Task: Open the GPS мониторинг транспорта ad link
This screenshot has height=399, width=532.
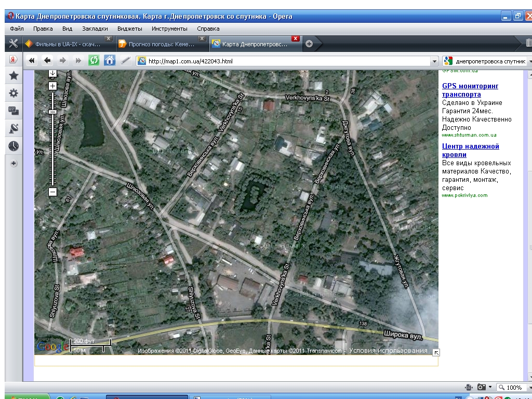Action: pos(470,90)
